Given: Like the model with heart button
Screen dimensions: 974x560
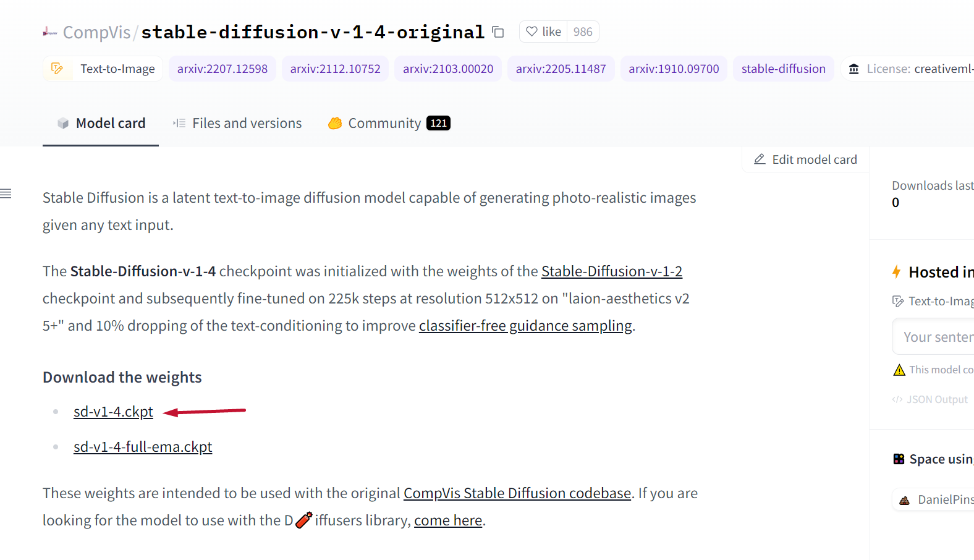Looking at the screenshot, I should pyautogui.click(x=543, y=32).
